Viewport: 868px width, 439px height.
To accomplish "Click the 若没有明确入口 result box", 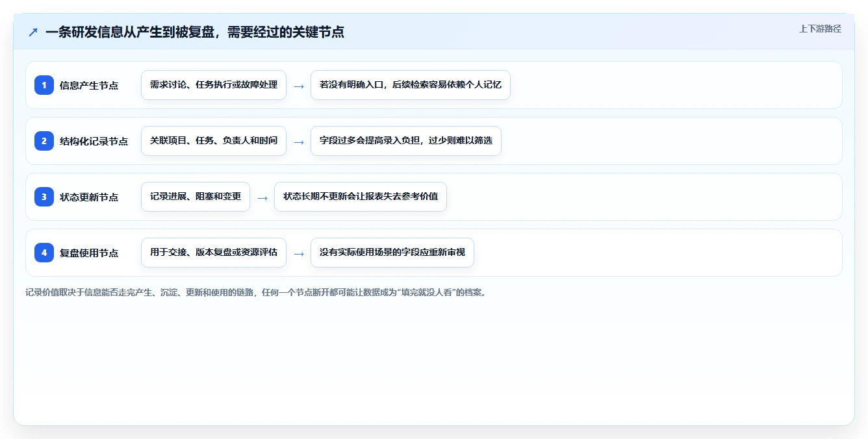I will pyautogui.click(x=411, y=85).
